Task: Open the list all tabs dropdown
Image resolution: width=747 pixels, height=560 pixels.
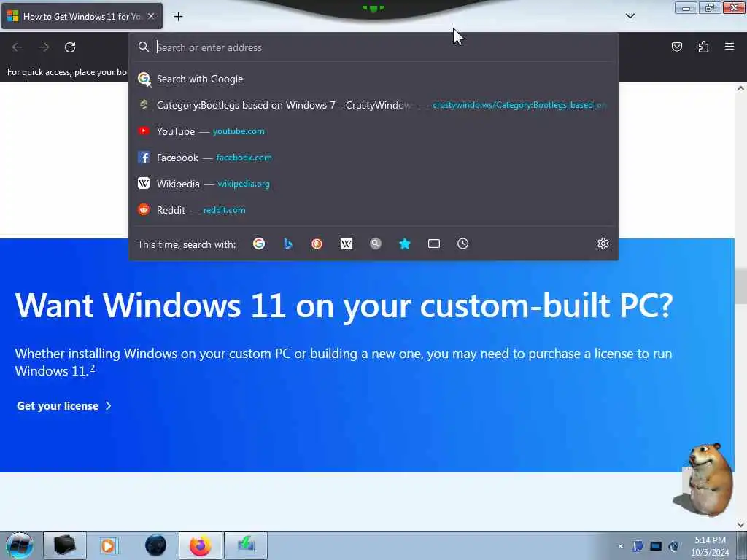Action: click(x=630, y=16)
